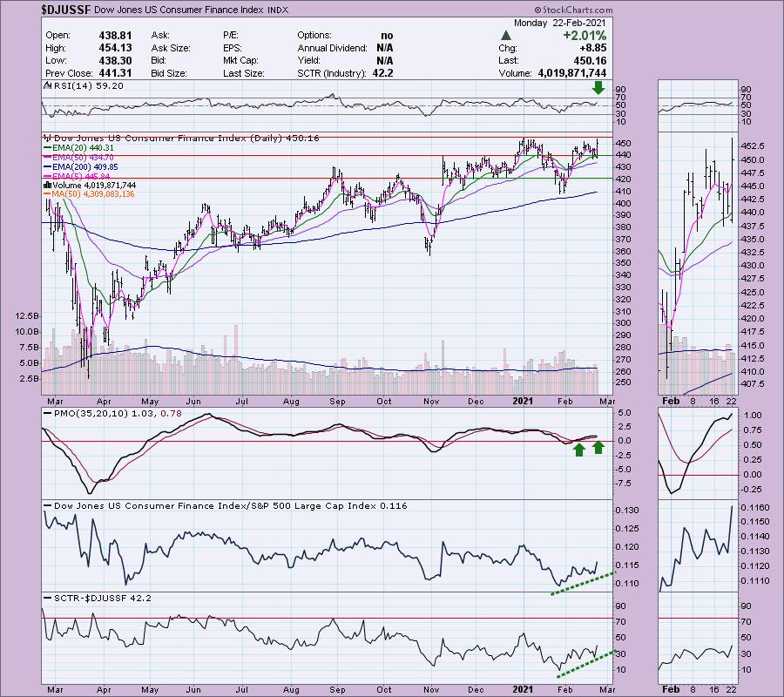Screen dimensions: 784x697
Task: Click the SCTR (Industry) value 42.2
Action: 382,73
